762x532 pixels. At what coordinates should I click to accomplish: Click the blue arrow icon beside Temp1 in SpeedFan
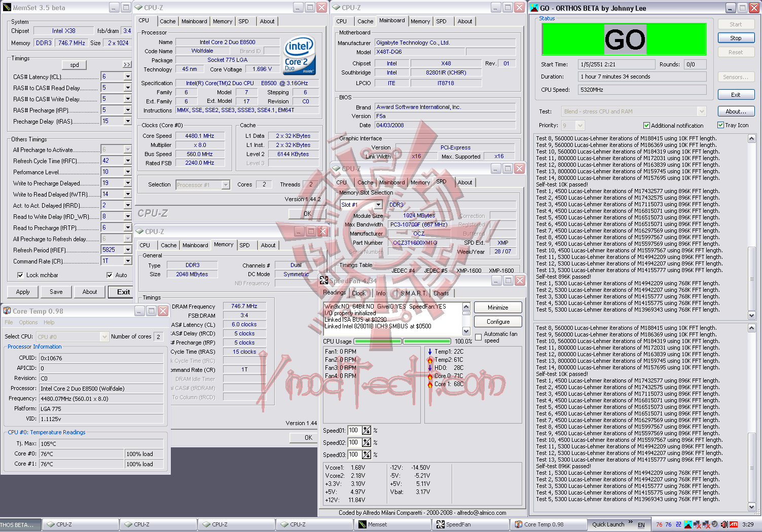pos(430,352)
